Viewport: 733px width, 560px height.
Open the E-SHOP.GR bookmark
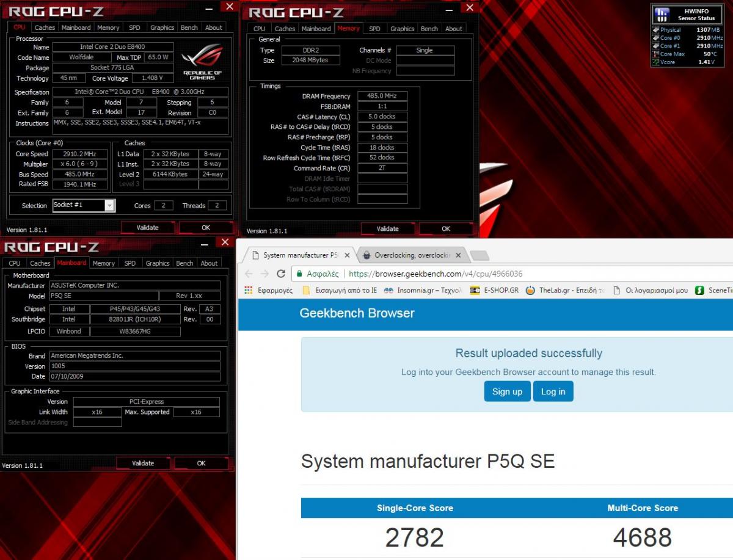click(x=495, y=291)
